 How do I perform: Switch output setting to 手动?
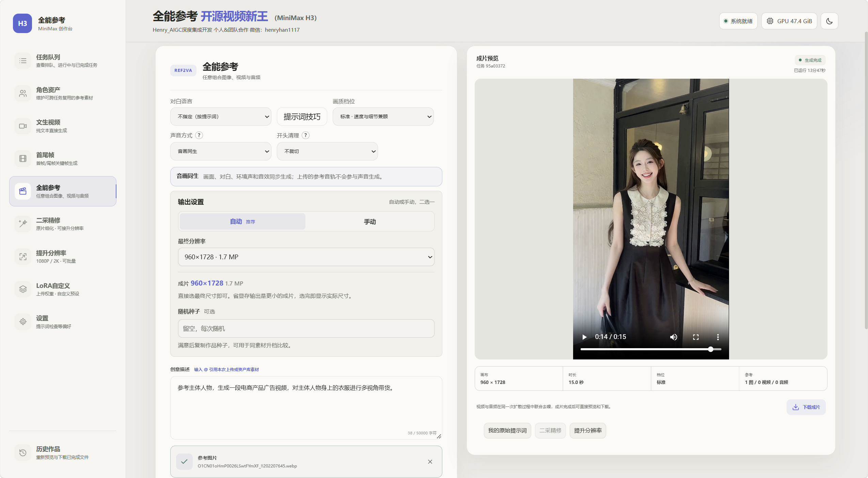point(370,221)
